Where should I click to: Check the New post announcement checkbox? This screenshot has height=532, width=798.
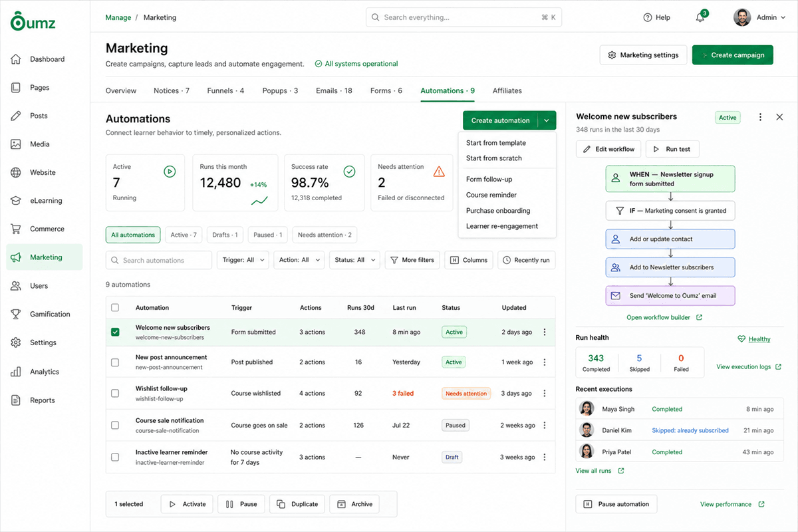[x=115, y=362]
